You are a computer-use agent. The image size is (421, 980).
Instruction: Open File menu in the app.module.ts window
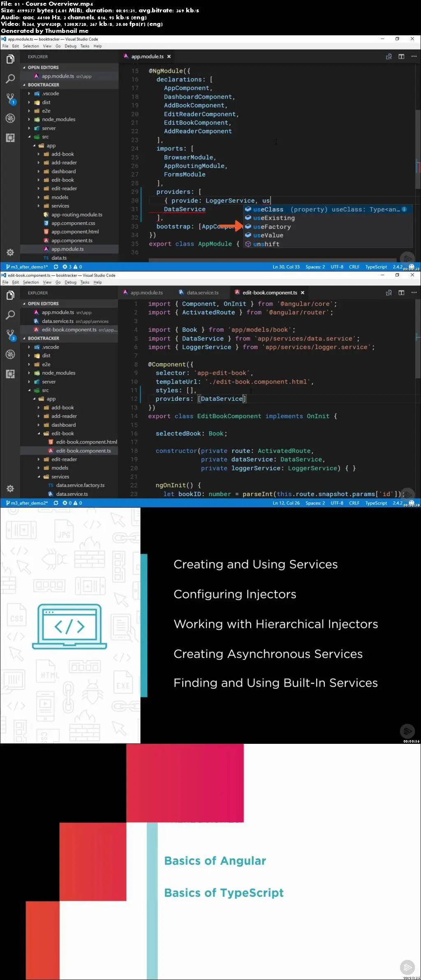5,46
